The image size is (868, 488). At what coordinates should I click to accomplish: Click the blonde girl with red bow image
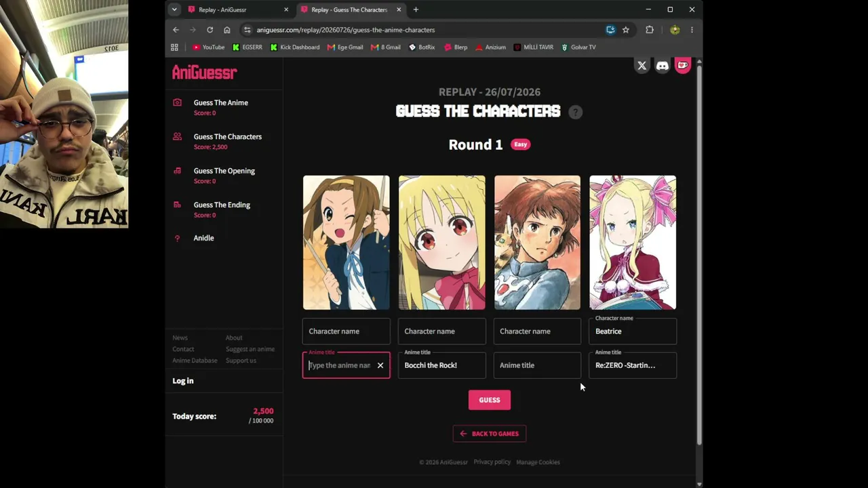coord(442,243)
